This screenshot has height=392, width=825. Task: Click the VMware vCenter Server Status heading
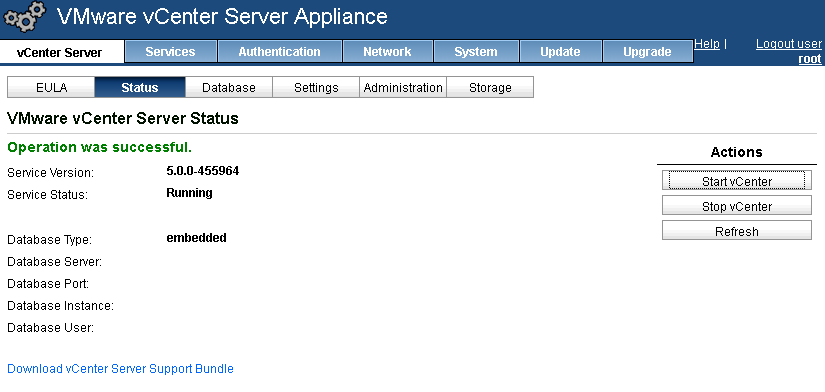coord(123,118)
